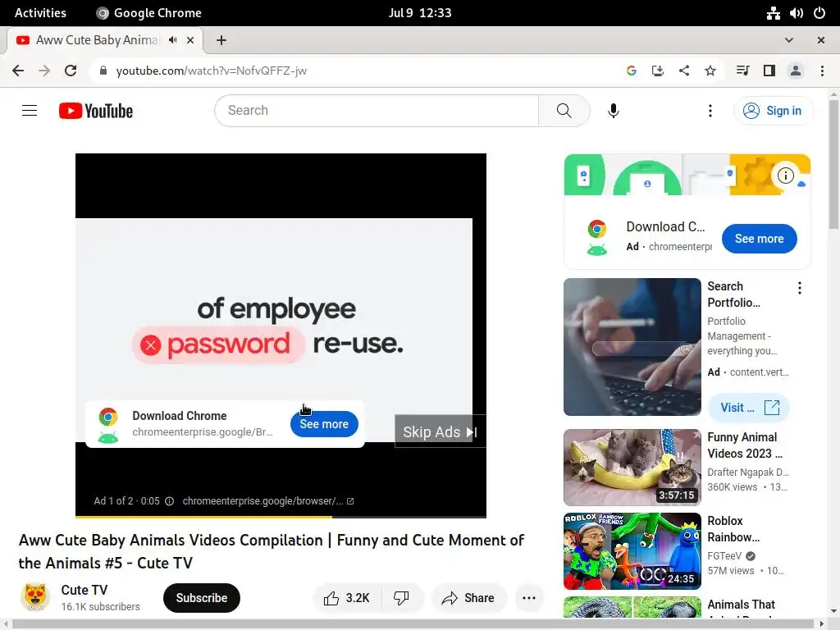This screenshot has height=630, width=840.
Task: Open Google icon in address bar
Action: click(x=632, y=71)
